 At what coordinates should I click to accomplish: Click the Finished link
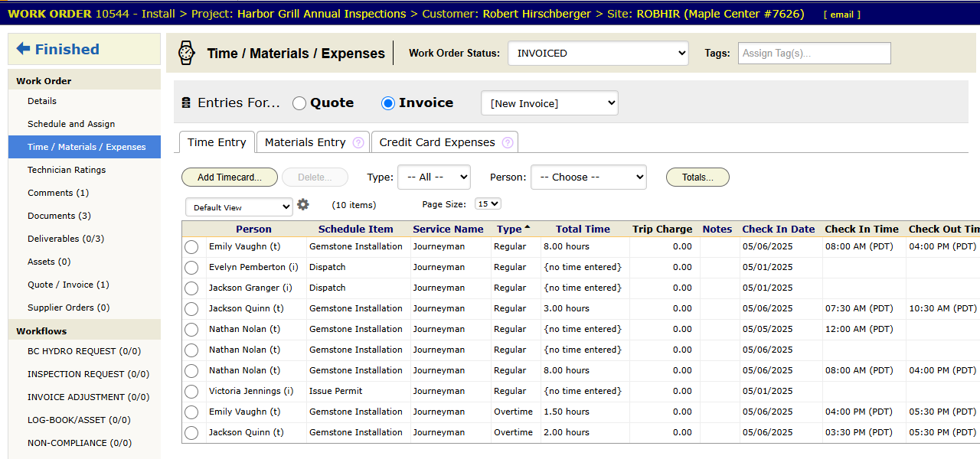click(67, 49)
